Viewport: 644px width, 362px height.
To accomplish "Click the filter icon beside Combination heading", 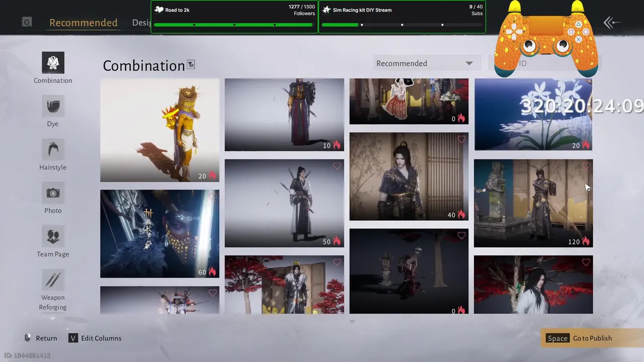I will [x=191, y=64].
